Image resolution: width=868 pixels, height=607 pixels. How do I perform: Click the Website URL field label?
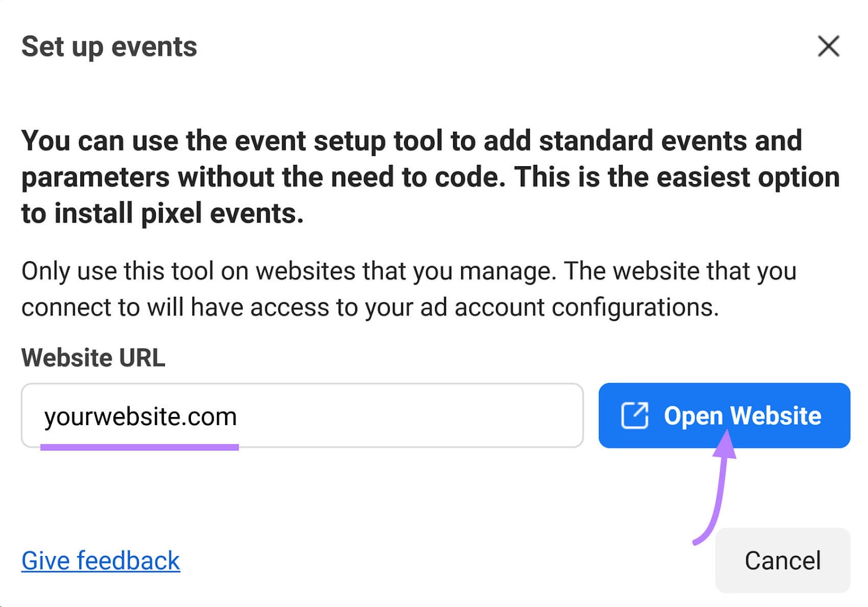(x=92, y=357)
